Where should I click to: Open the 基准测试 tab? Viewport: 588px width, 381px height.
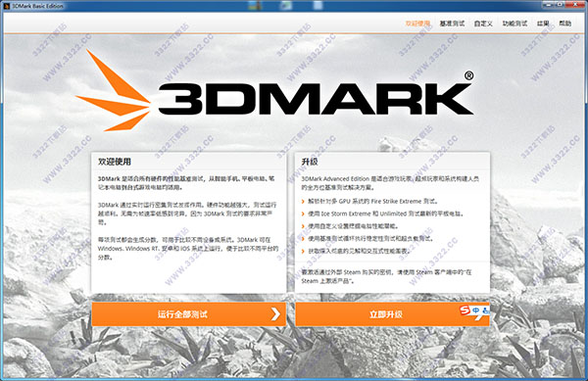click(452, 24)
